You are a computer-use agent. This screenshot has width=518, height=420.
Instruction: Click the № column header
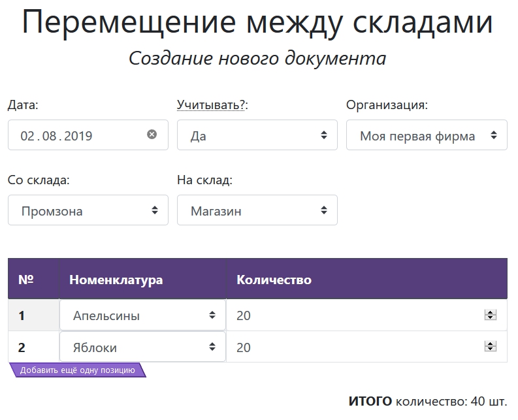25,280
